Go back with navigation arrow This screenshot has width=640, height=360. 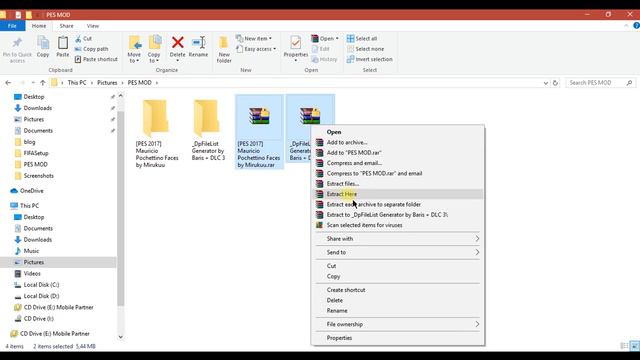(x=8, y=82)
